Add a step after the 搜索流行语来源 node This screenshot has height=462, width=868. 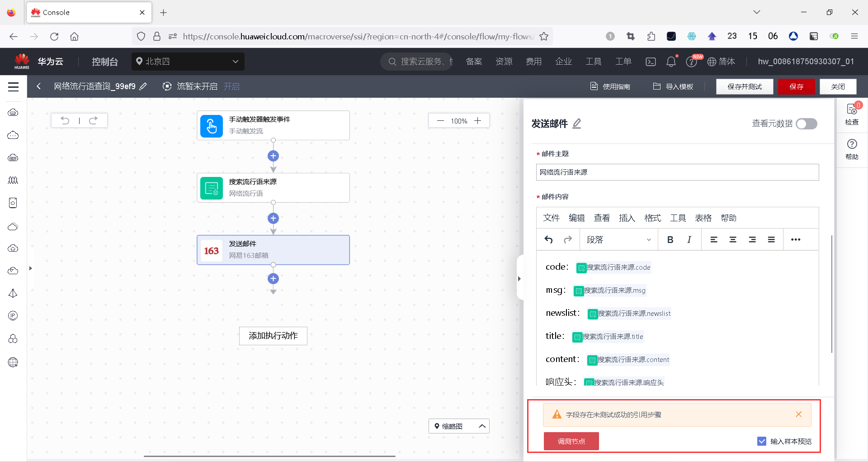273,218
